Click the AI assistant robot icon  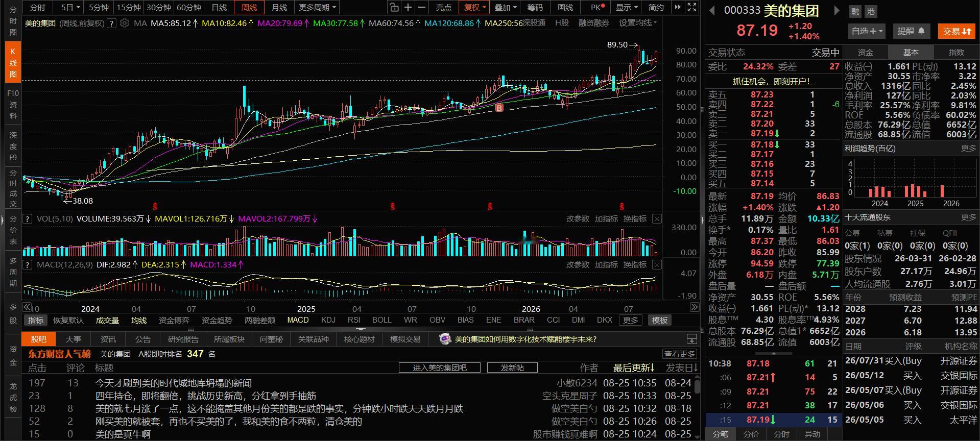pos(445,339)
